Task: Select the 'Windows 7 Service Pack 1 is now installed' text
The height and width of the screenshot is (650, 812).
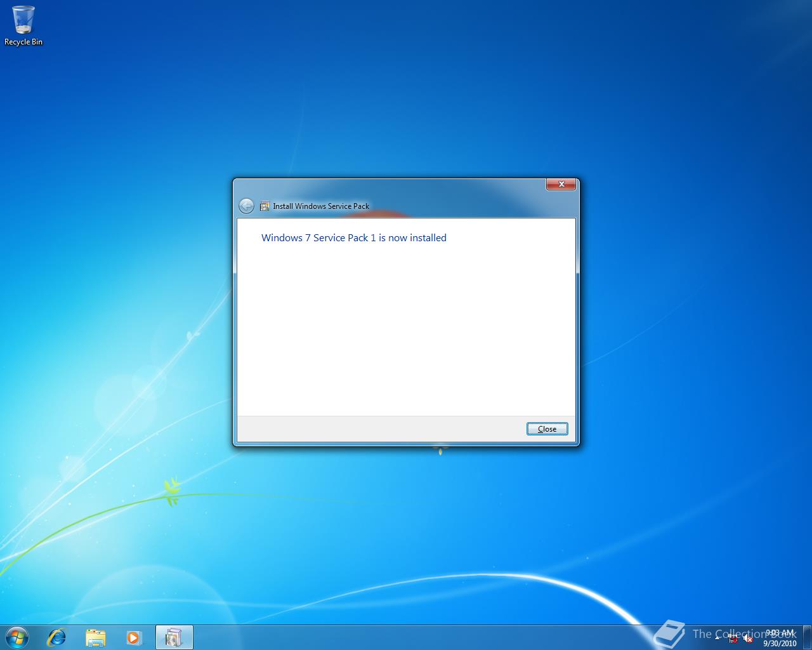Action: (353, 237)
